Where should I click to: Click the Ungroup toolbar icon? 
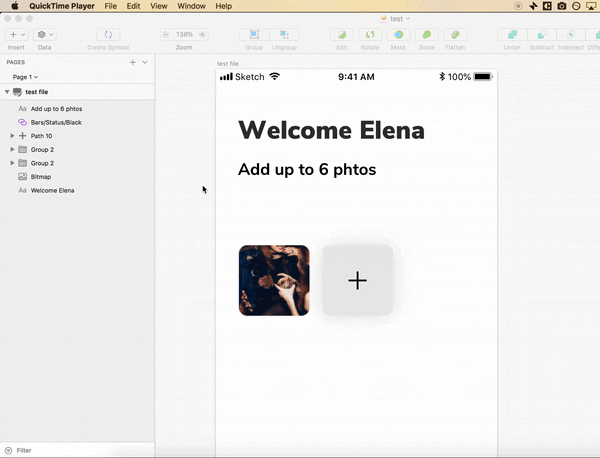click(284, 34)
